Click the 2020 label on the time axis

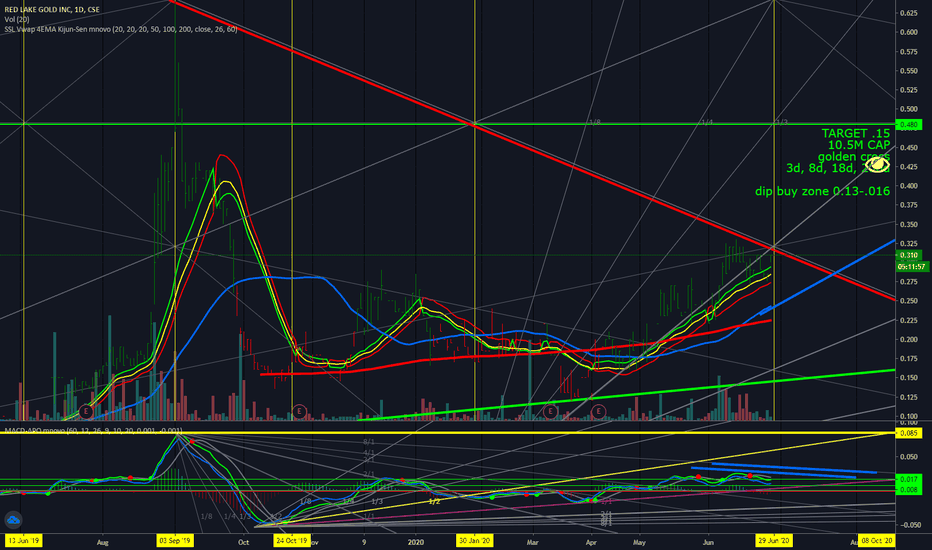click(x=415, y=542)
